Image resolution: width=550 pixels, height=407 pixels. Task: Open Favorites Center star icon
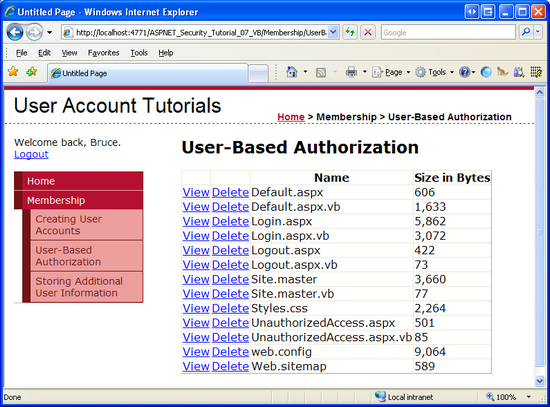click(13, 72)
